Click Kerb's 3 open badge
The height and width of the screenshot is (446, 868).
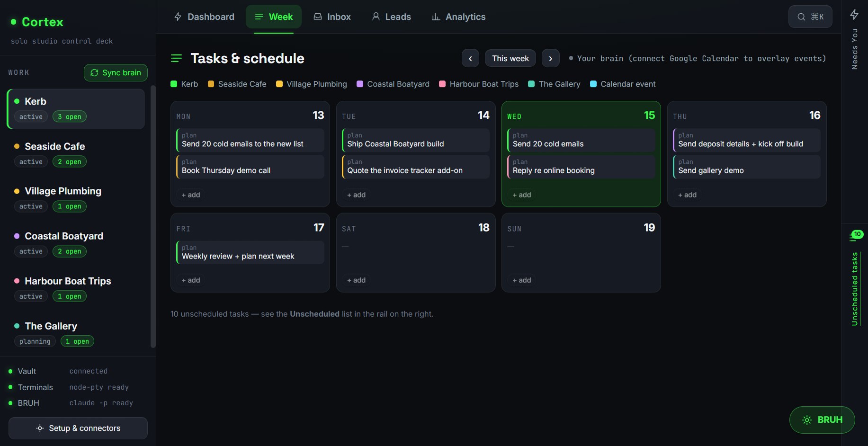pos(70,116)
